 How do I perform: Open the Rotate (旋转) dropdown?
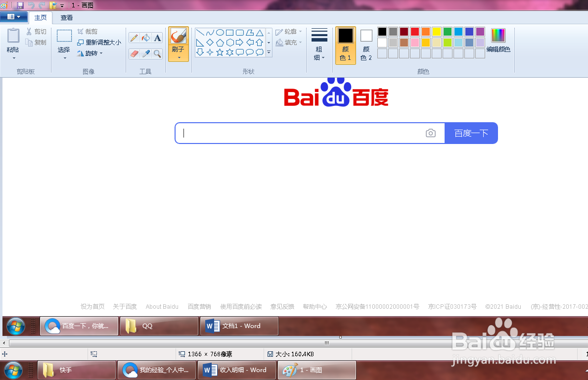coord(90,53)
